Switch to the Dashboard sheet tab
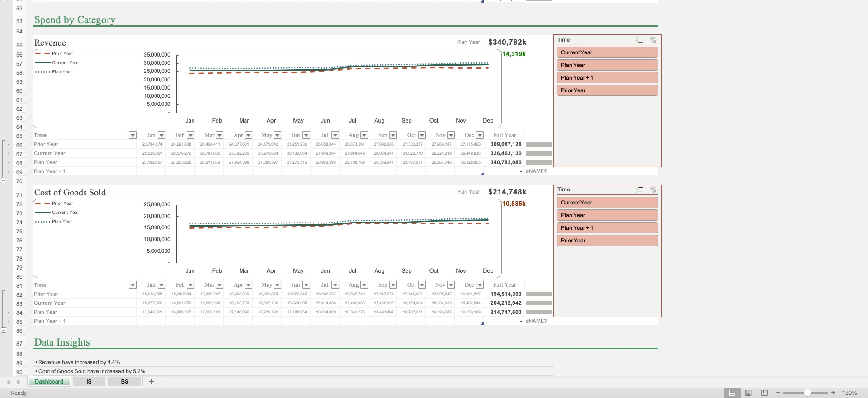This screenshot has width=868, height=398. pyautogui.click(x=49, y=382)
